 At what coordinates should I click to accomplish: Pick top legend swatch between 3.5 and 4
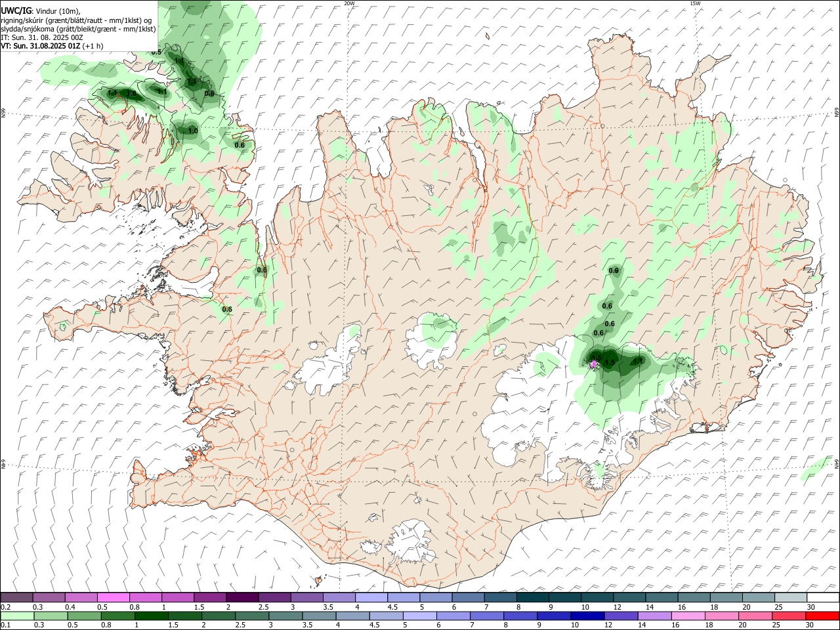click(x=339, y=597)
